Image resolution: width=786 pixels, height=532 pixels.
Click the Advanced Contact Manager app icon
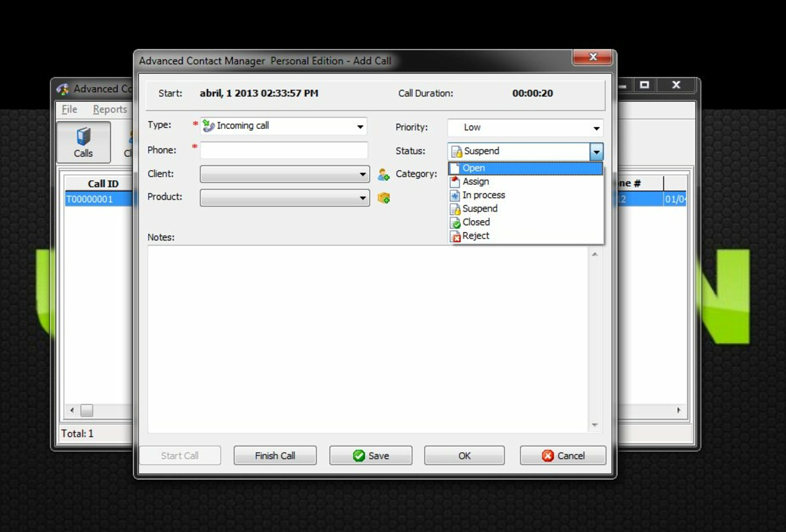(63, 89)
